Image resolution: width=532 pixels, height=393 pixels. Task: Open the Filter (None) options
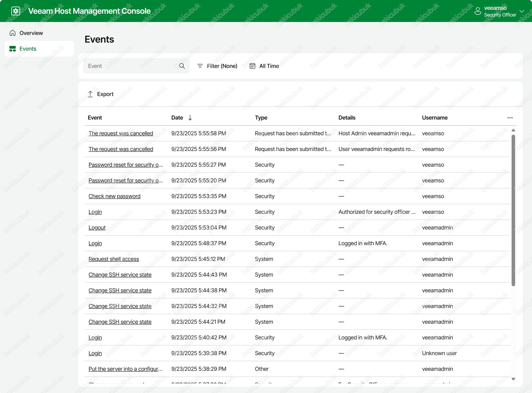(217, 66)
